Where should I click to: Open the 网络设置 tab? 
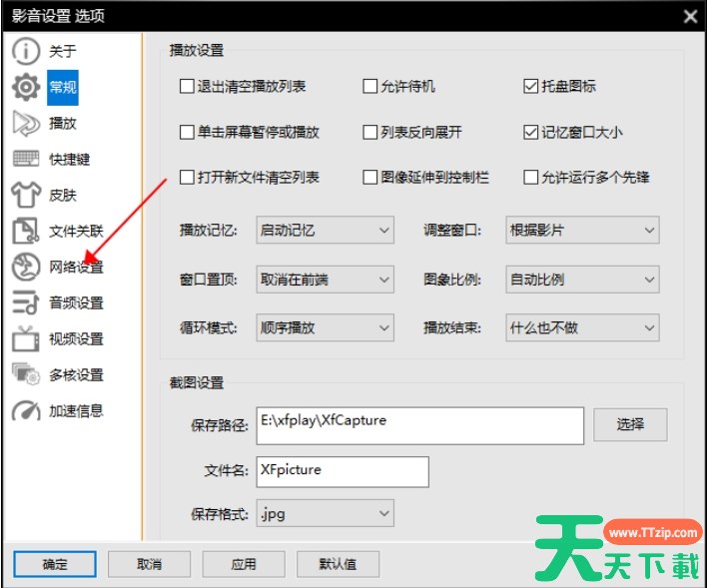76,267
